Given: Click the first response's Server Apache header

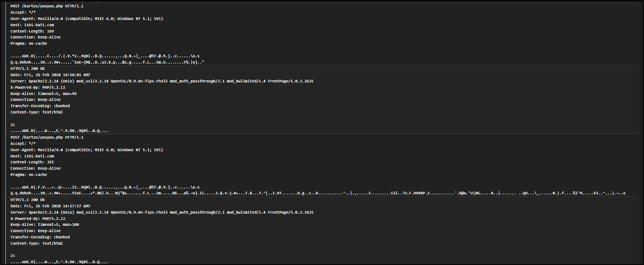Looking at the screenshot, I should coord(162,81).
